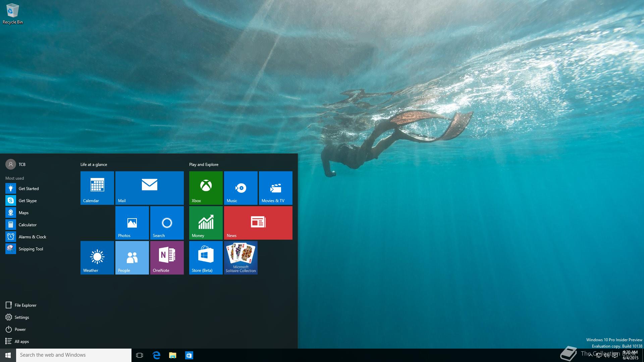Launch the Store (Beta) tile
Viewport: 644px width, 362px height.
(x=206, y=258)
